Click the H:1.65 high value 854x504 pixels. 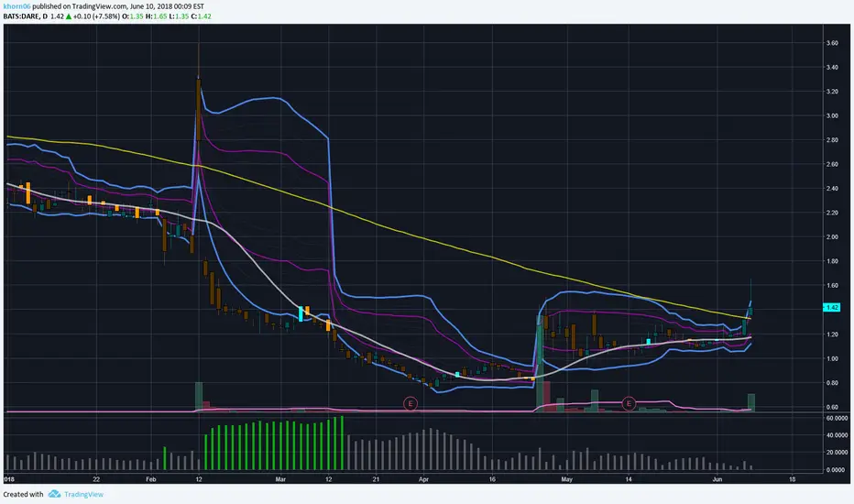(x=157, y=16)
